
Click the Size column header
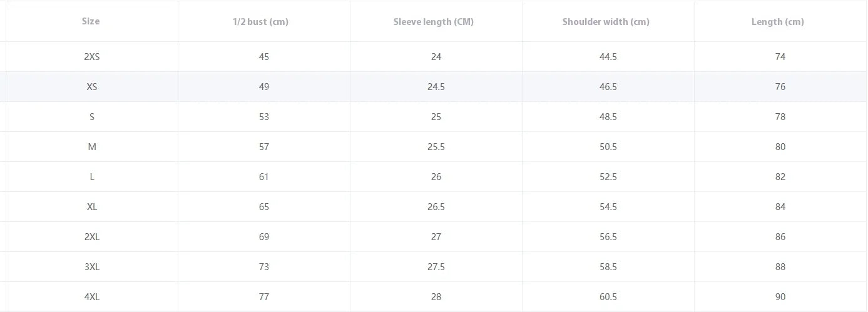point(91,21)
